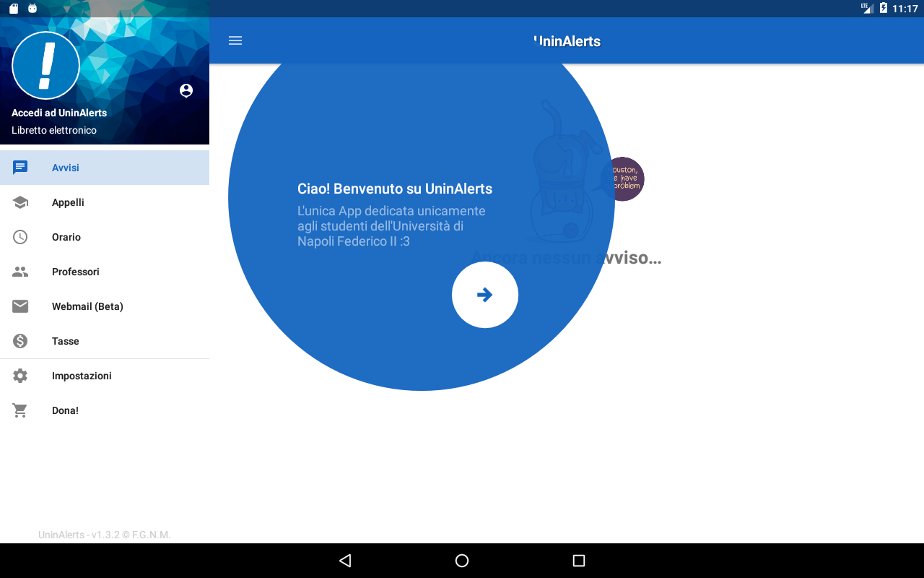Viewport: 924px width, 578px height.
Task: Click the envelope Webmail icon
Action: [20, 306]
